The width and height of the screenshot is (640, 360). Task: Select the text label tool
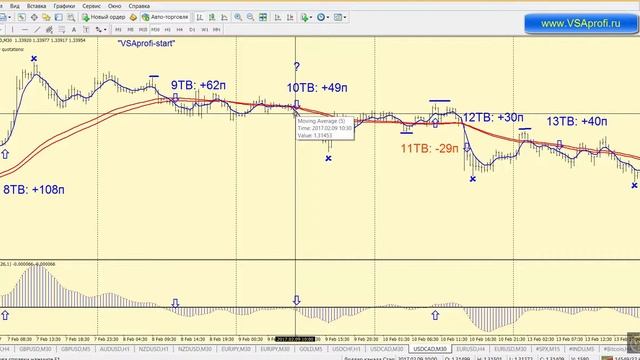(86, 29)
